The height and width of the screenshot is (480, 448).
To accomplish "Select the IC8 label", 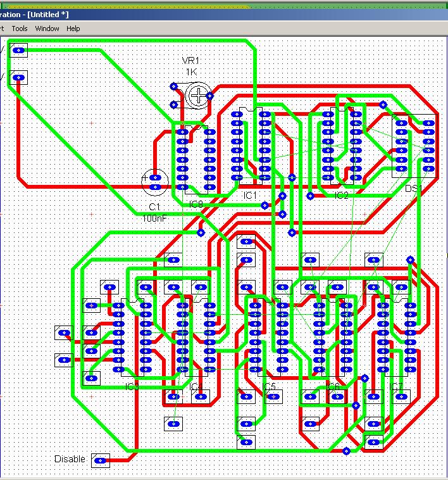I will 196,204.
